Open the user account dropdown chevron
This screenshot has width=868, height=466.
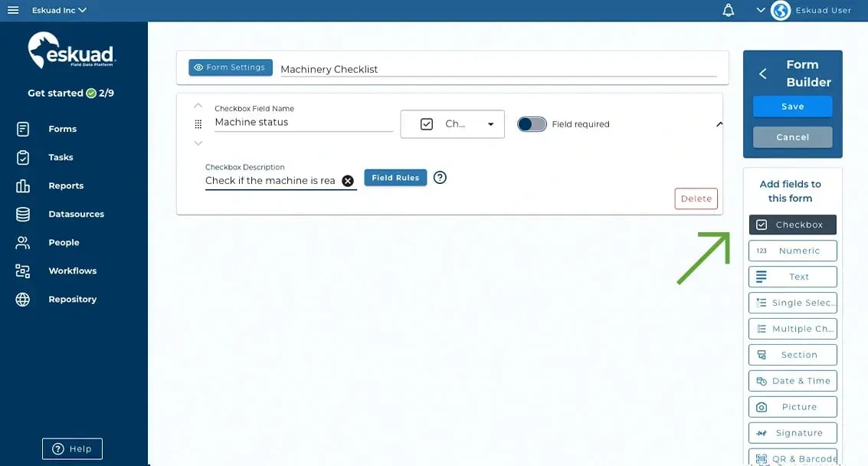tap(761, 10)
